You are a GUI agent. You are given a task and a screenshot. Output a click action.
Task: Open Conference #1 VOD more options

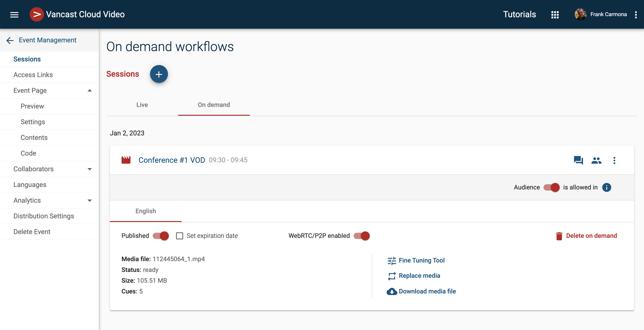click(614, 160)
